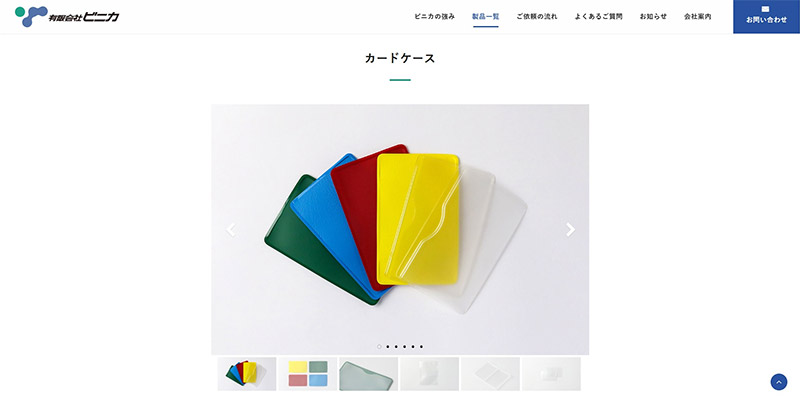Select the second carousel pagination dot
The width and height of the screenshot is (800, 403).
(x=388, y=346)
